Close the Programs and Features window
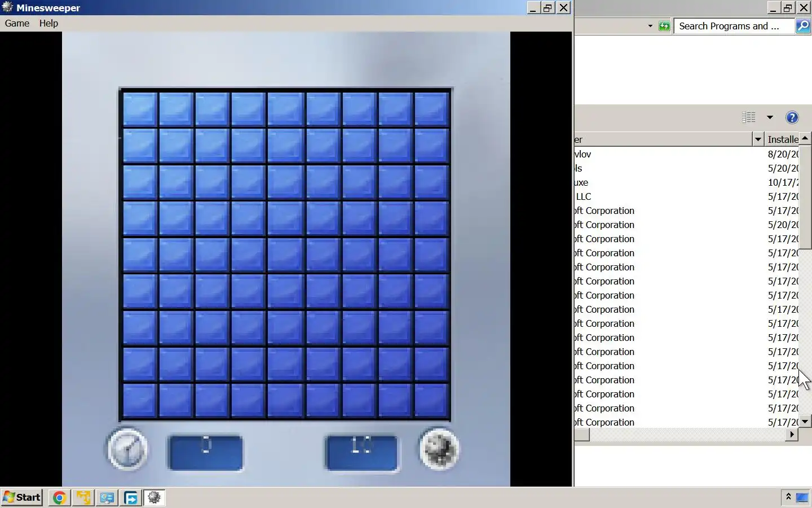 click(804, 7)
